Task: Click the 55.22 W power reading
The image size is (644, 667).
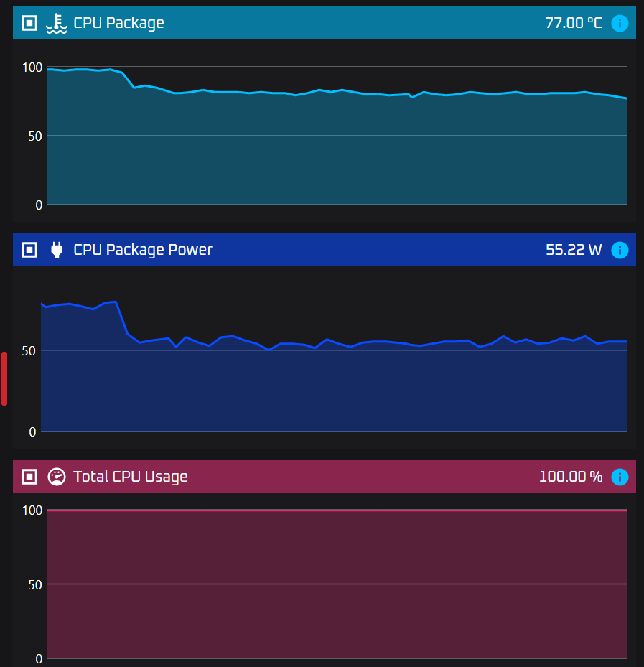Action: click(574, 250)
